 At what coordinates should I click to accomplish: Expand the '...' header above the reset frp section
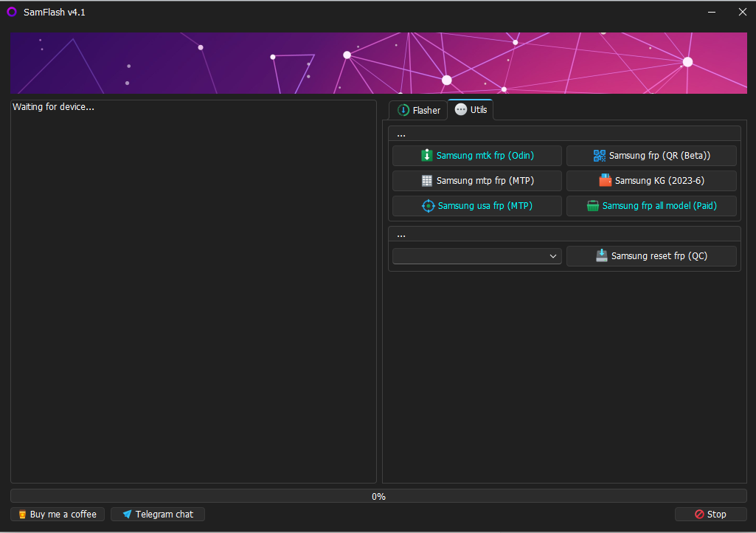[400, 234]
